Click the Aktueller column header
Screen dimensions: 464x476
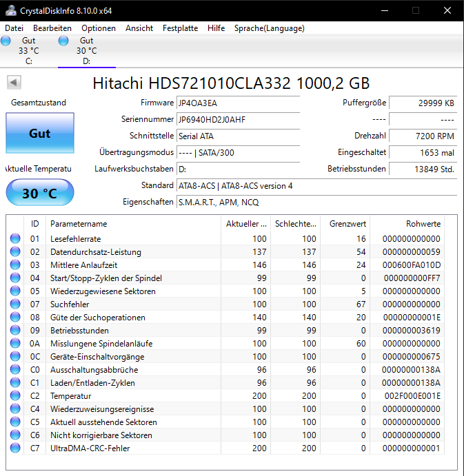pos(246,224)
